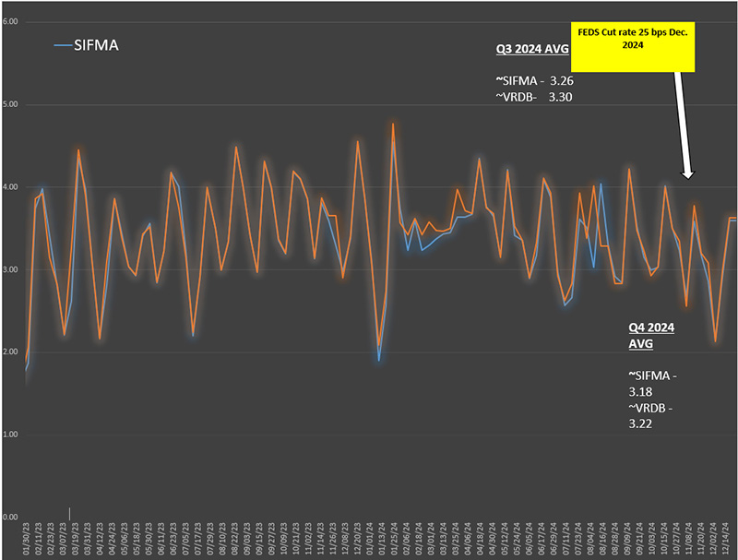Click the 11/02/23 date label
Viewport: 738px width, 560px height.
coord(308,539)
